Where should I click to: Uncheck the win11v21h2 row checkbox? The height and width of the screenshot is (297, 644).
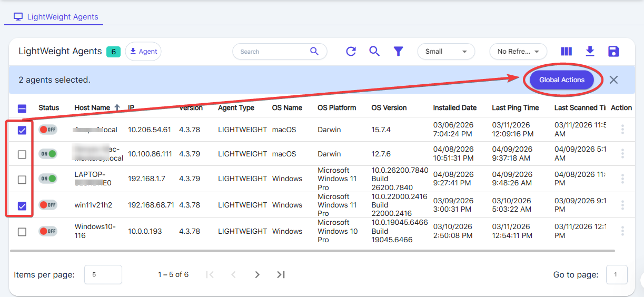click(22, 206)
